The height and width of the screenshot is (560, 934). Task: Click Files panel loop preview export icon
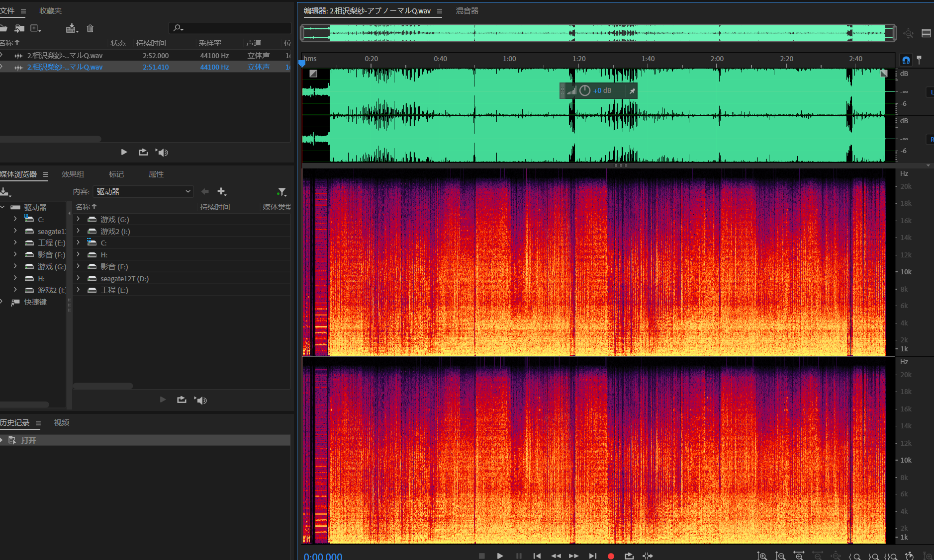143,152
